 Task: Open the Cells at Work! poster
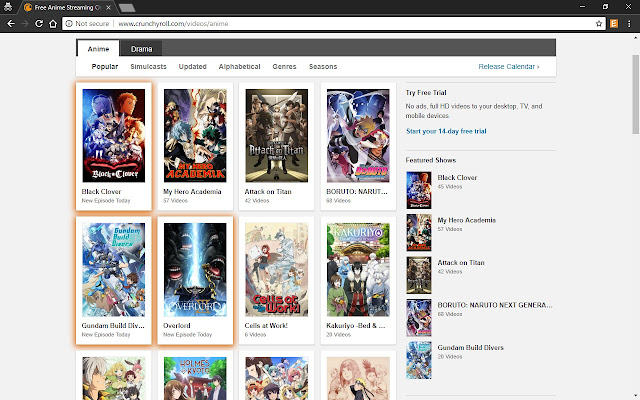point(277,269)
